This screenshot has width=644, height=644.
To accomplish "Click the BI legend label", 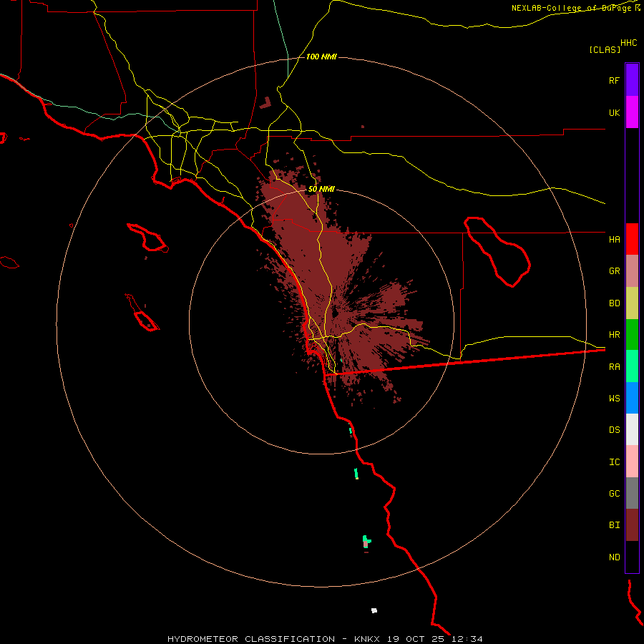I will point(614,525).
